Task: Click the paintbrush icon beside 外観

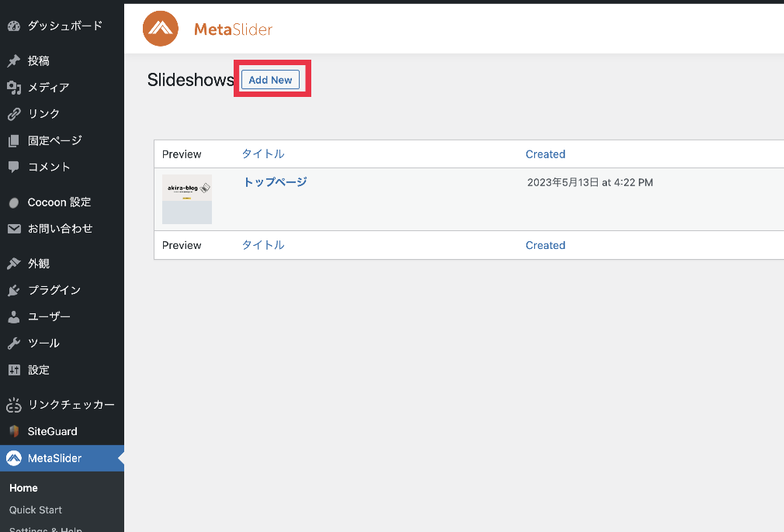Action: (x=14, y=264)
